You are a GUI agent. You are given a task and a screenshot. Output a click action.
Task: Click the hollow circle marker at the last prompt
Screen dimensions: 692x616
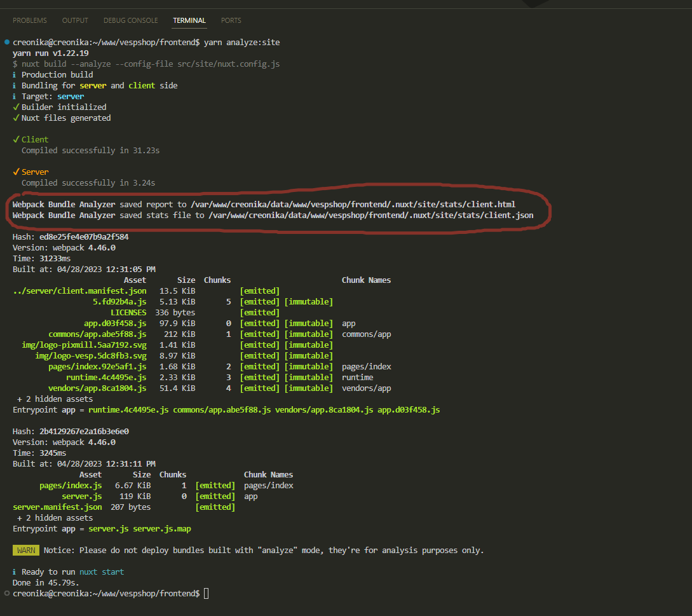tap(7, 594)
